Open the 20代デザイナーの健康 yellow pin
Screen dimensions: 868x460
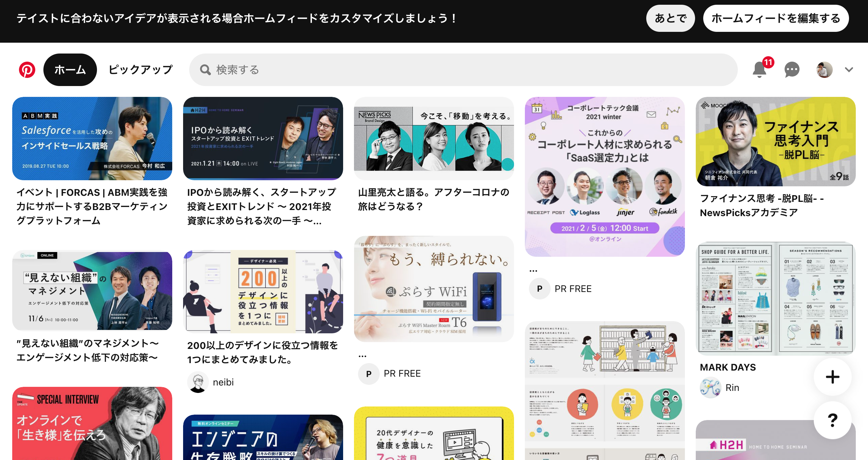coord(434,433)
